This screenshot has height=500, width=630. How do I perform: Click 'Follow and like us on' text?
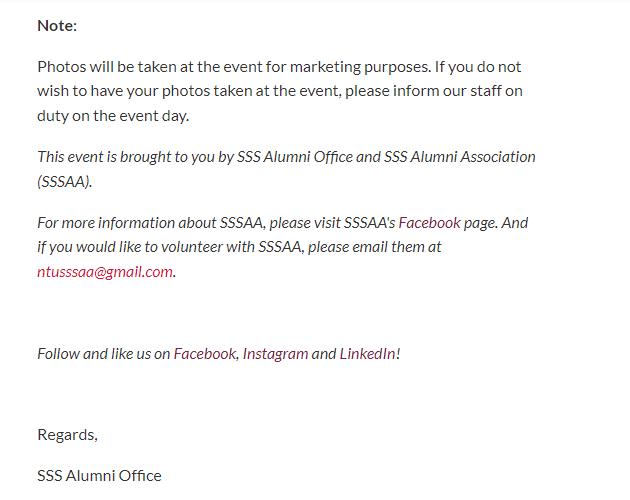coord(104,354)
